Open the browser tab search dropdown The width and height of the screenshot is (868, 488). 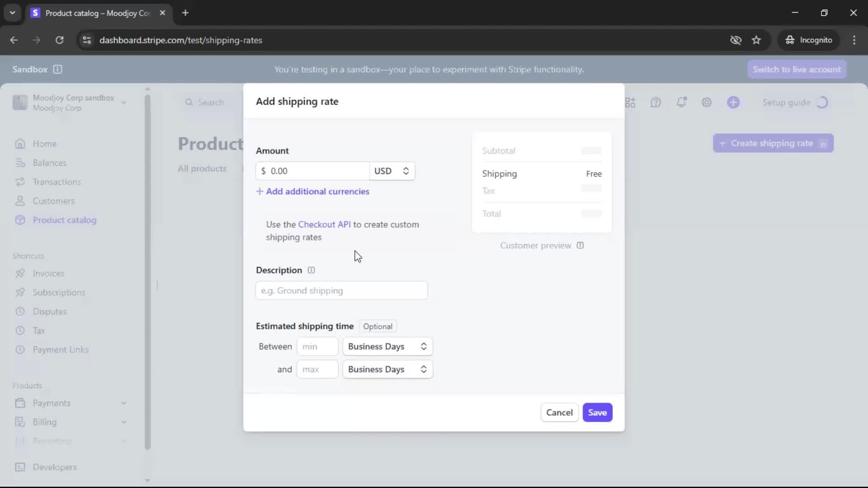tap(13, 13)
